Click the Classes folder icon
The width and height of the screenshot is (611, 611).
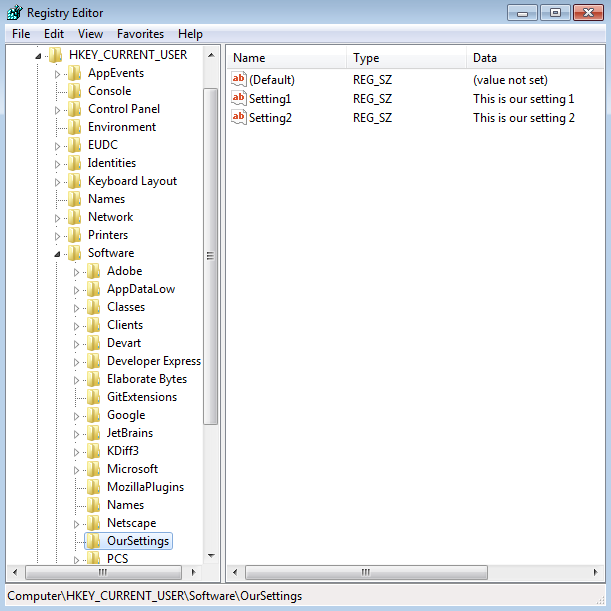pyautogui.click(x=94, y=307)
